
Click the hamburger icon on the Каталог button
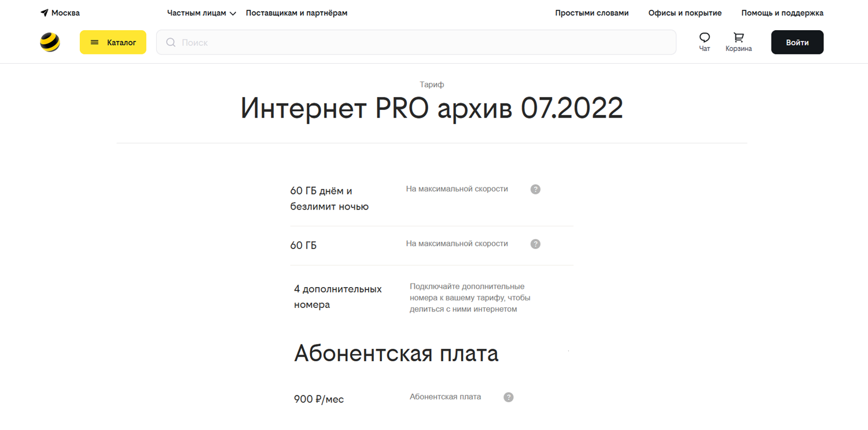[x=95, y=42]
